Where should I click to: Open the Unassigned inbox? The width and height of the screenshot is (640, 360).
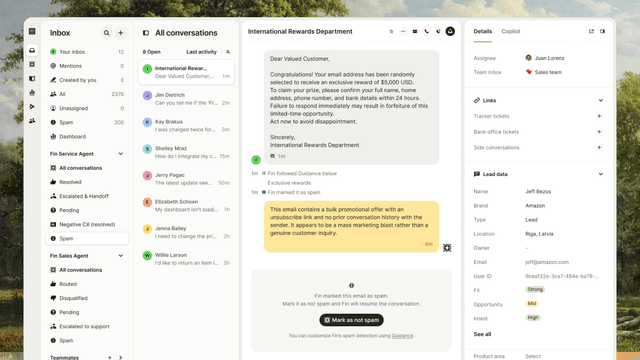[x=87, y=108]
